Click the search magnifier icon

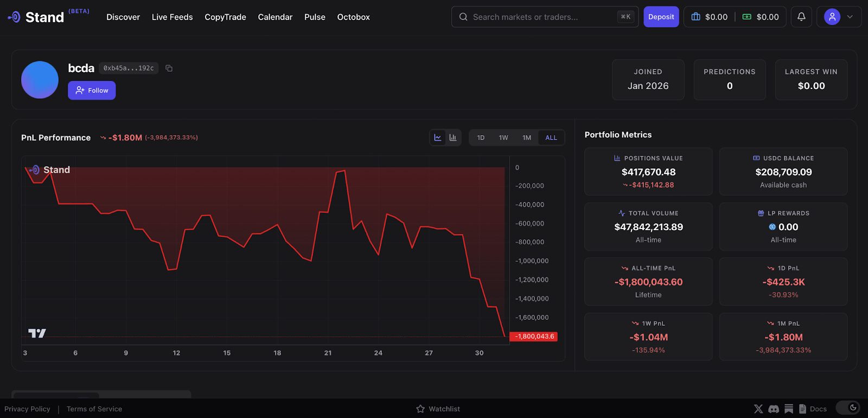point(463,17)
